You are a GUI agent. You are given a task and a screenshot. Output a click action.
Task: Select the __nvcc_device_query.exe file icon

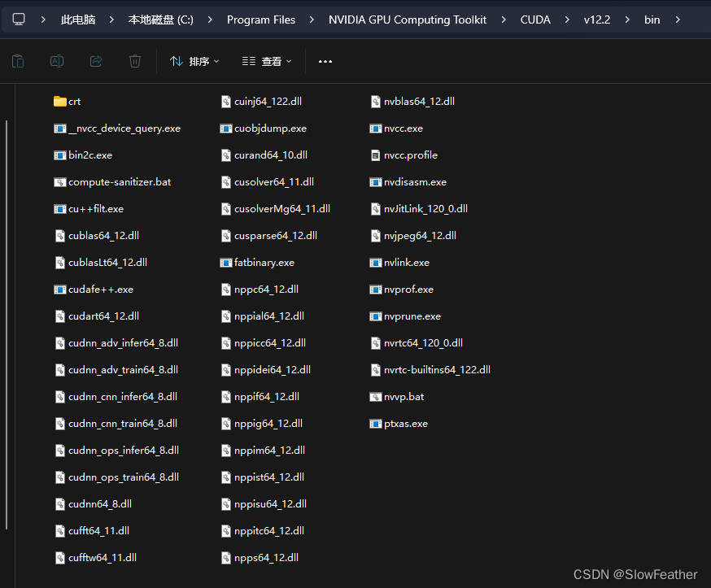pyautogui.click(x=60, y=128)
